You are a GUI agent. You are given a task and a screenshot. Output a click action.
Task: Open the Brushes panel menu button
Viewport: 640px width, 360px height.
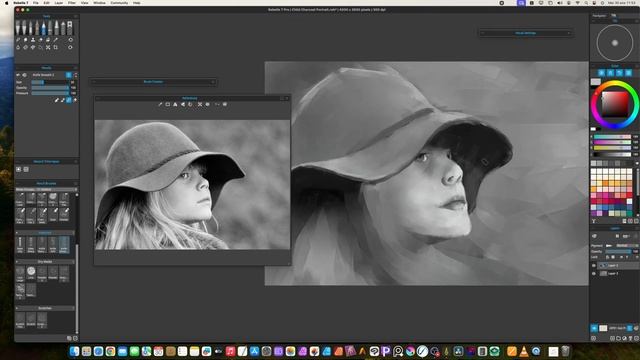[x=76, y=183]
